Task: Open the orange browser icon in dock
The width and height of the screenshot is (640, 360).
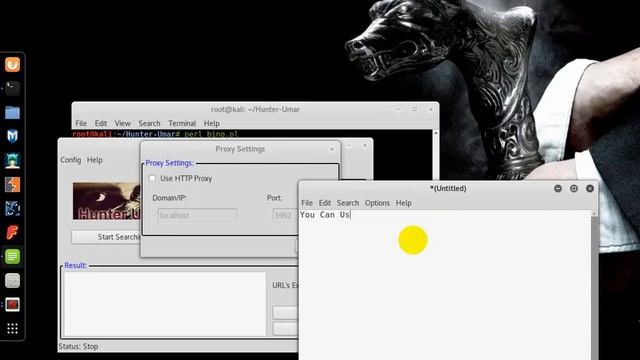Action: click(x=12, y=64)
